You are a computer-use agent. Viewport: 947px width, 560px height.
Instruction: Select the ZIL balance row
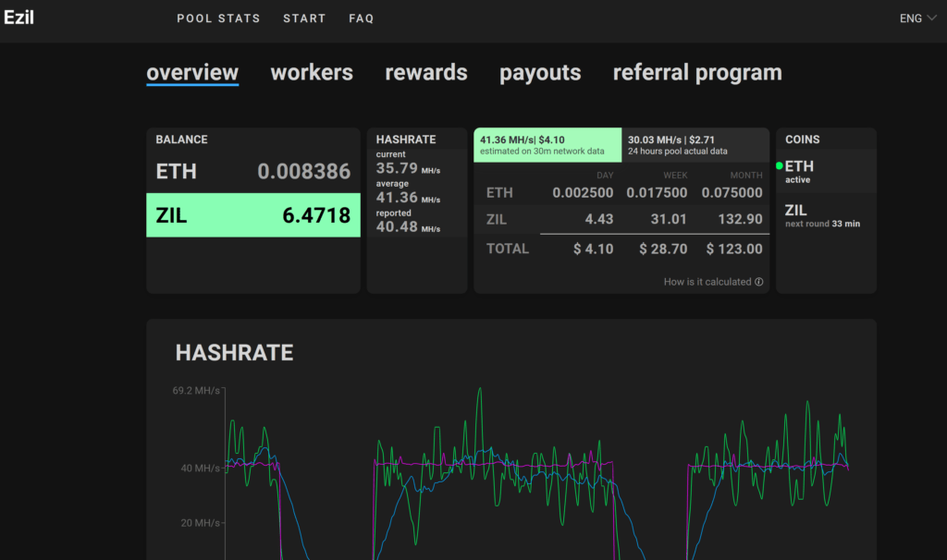pos(252,215)
